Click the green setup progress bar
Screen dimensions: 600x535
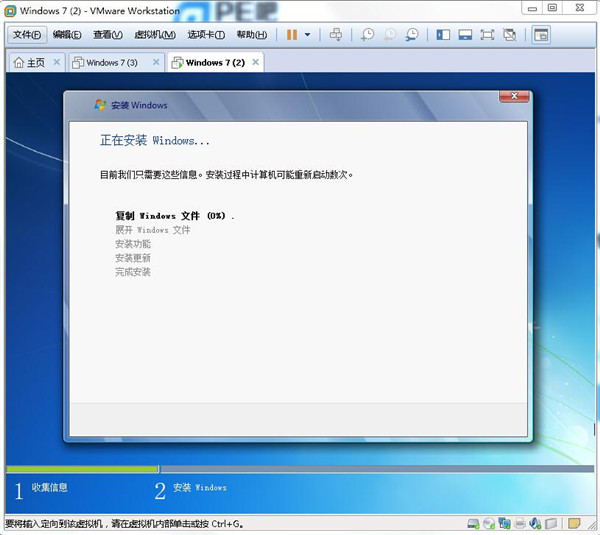tap(82, 469)
